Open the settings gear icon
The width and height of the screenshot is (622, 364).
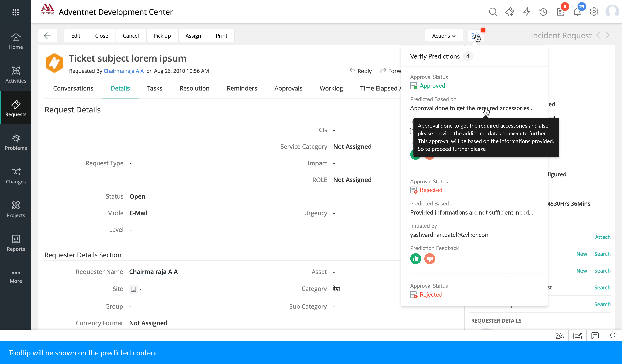(x=594, y=12)
